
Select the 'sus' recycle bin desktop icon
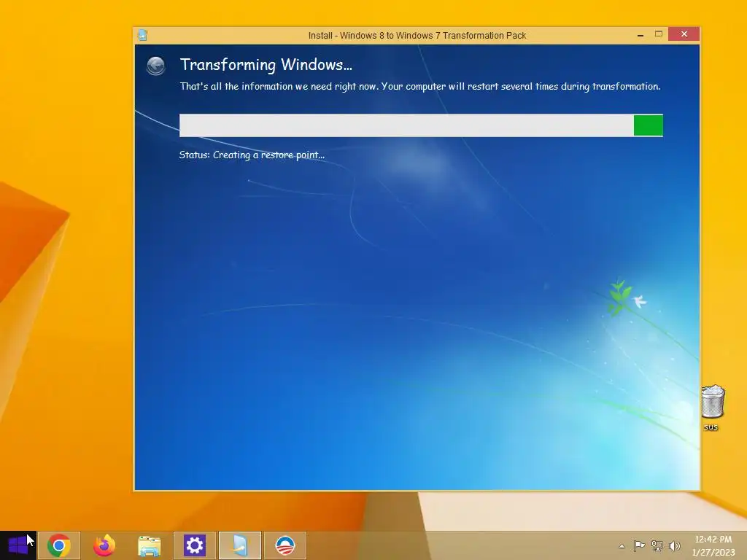(x=712, y=408)
